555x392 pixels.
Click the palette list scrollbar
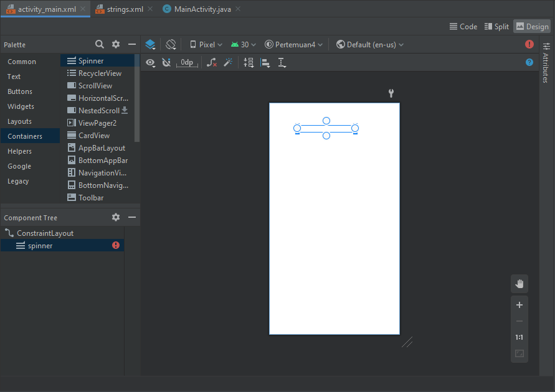pyautogui.click(x=137, y=98)
